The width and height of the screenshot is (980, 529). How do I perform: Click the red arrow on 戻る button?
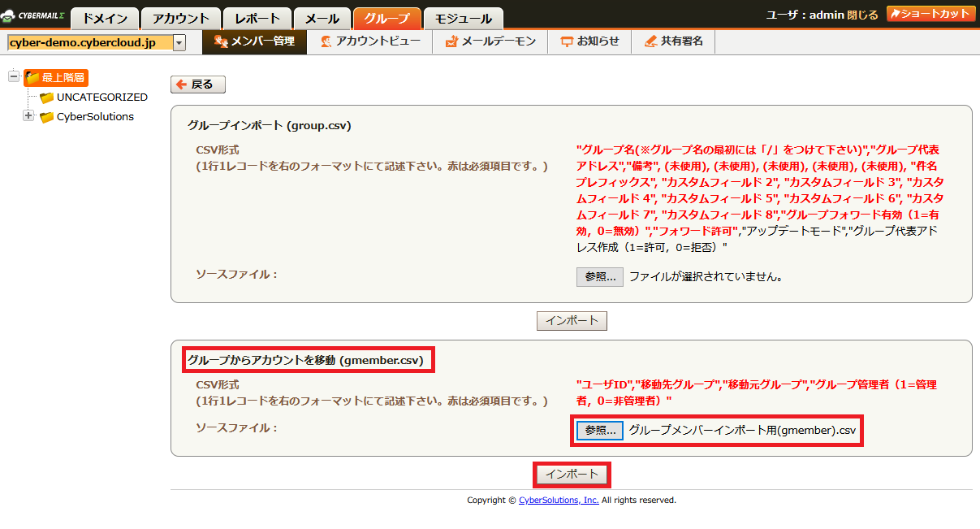[182, 85]
